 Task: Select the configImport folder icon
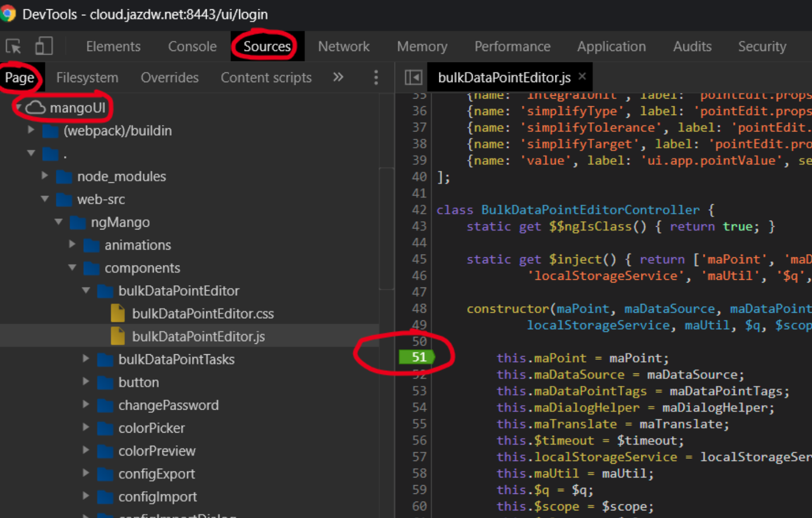point(105,497)
